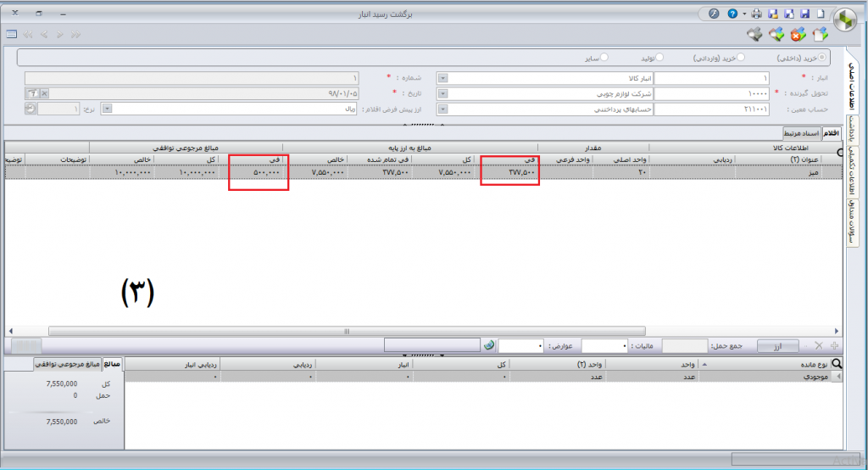
Task: Click the search magnifier in balance grid
Action: (x=837, y=364)
